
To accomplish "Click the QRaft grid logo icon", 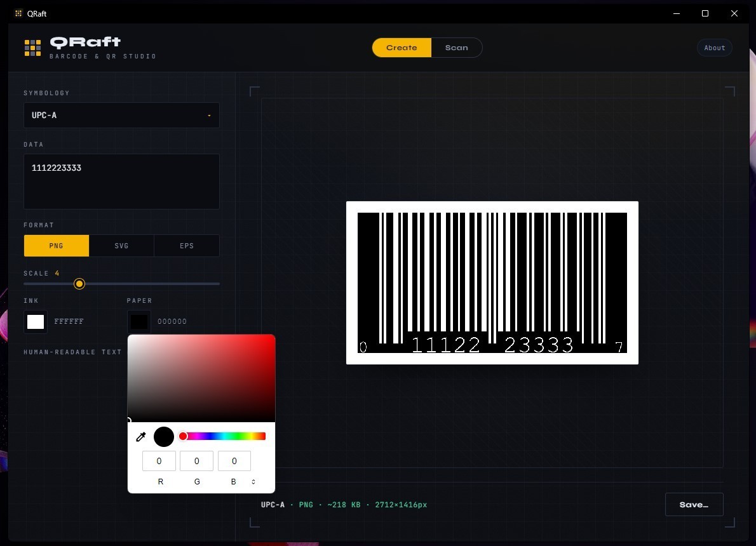I will pyautogui.click(x=33, y=48).
